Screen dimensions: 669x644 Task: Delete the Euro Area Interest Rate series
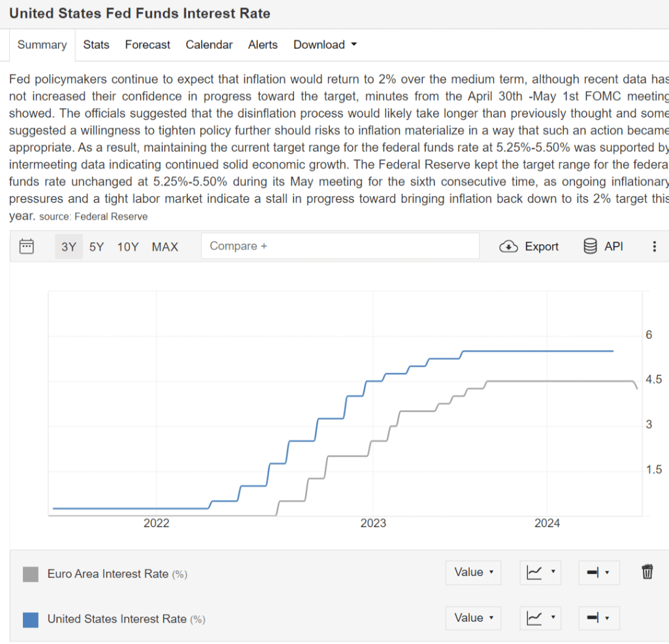(x=647, y=572)
